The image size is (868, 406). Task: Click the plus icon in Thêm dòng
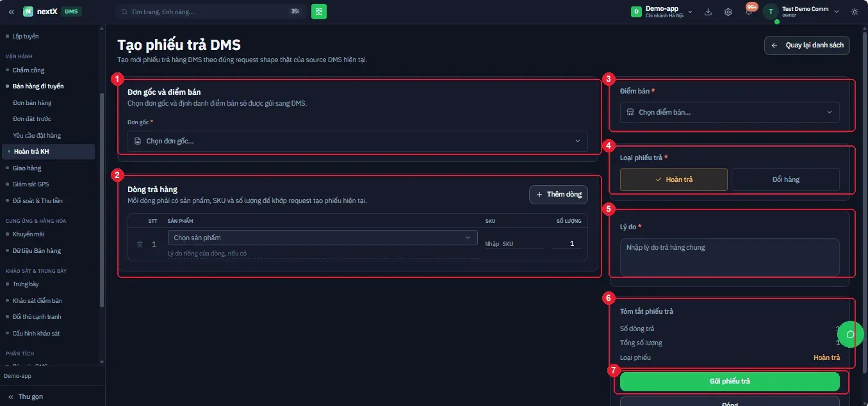(x=539, y=194)
